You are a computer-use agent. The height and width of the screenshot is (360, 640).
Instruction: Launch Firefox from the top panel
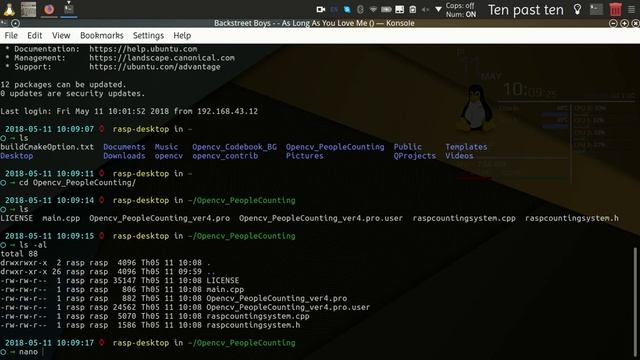49,9
